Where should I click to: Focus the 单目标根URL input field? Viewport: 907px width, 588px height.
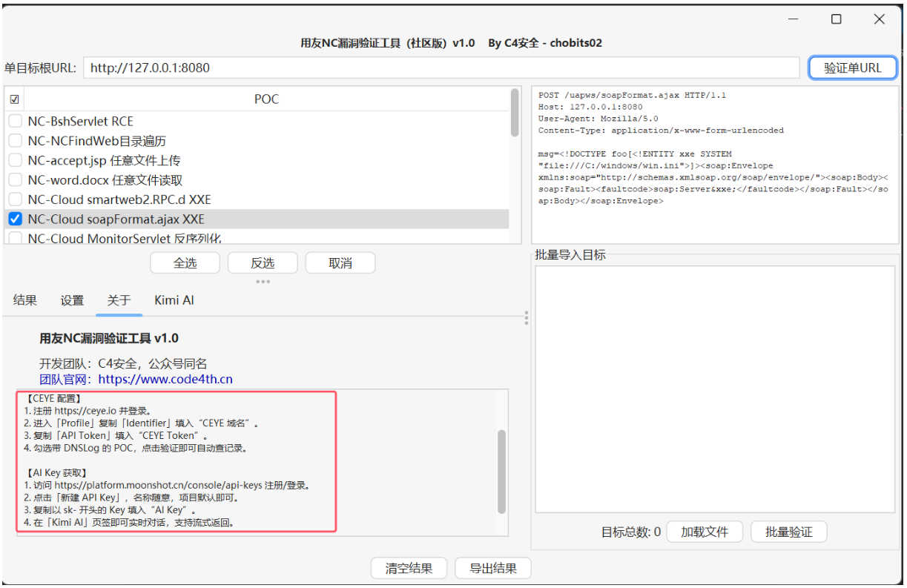441,67
